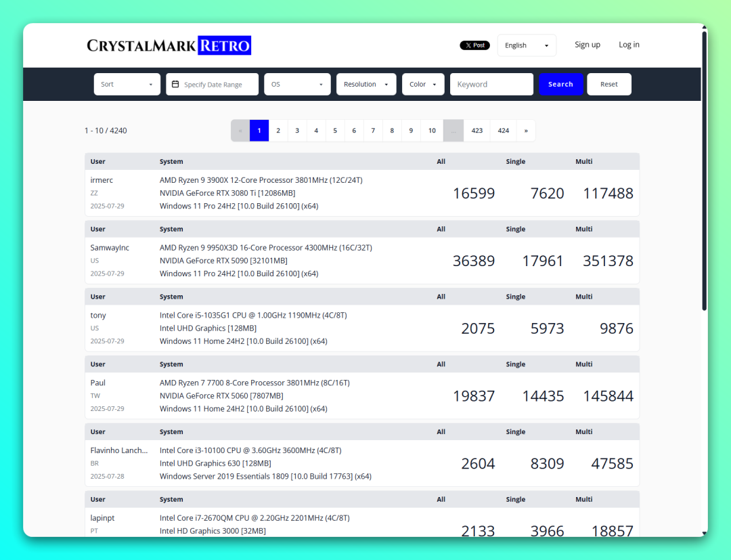Click the GeForce RTX 5090 line
The image size is (731, 560).
pos(223,261)
